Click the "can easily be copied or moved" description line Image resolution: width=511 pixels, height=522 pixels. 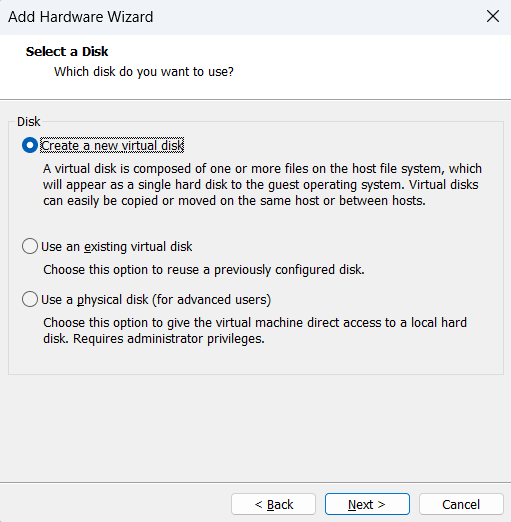pyautogui.click(x=234, y=201)
